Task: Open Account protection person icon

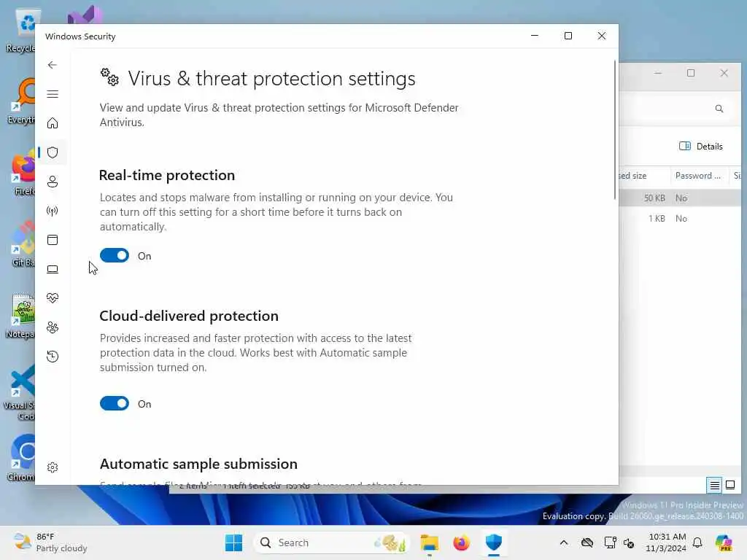Action: point(53,182)
